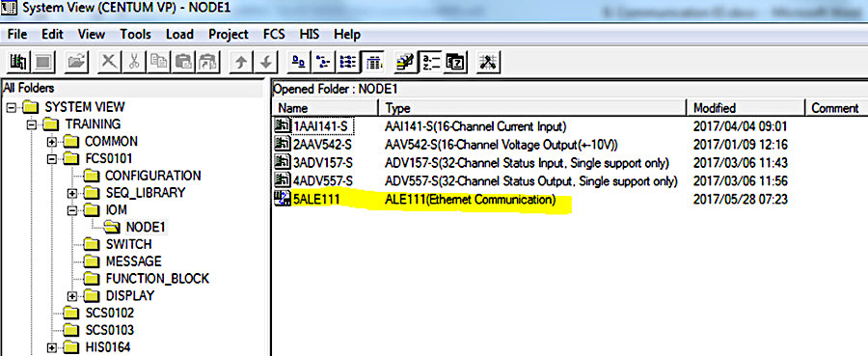Collapse the IOM folder node
This screenshot has height=356, width=868.
pyautogui.click(x=72, y=210)
